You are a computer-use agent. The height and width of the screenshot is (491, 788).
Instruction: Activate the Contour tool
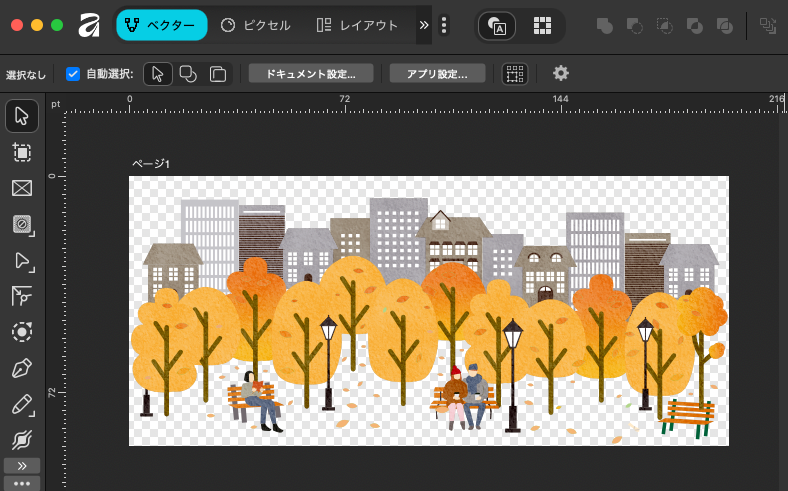point(22,332)
